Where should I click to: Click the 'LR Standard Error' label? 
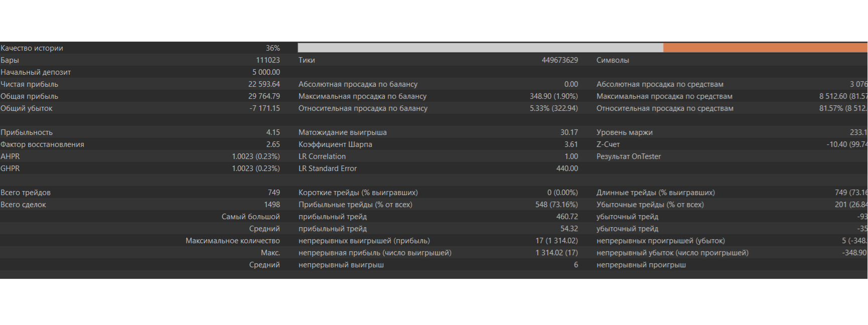[328, 169]
